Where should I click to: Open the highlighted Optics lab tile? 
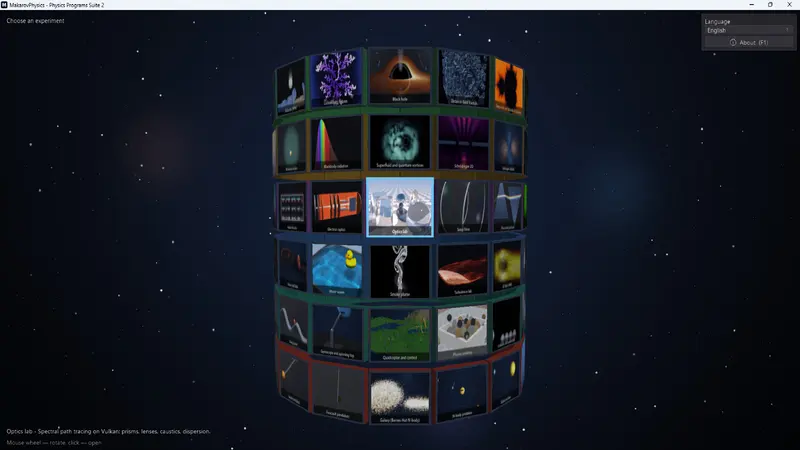click(400, 207)
